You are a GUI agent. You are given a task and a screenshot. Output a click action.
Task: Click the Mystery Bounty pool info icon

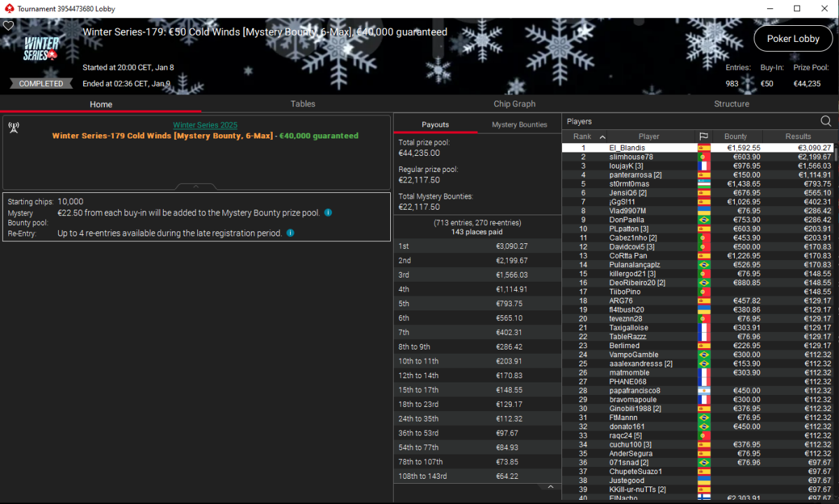tap(328, 213)
